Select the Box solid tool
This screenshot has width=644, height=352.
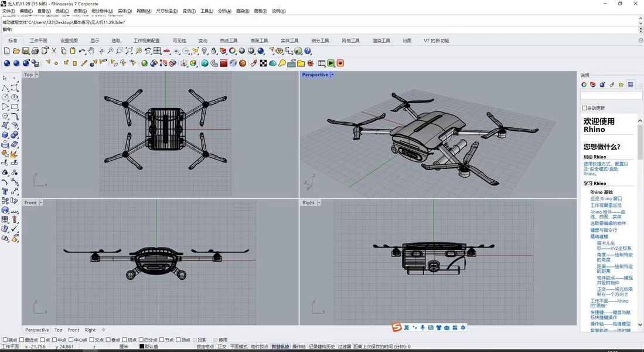click(x=5, y=135)
